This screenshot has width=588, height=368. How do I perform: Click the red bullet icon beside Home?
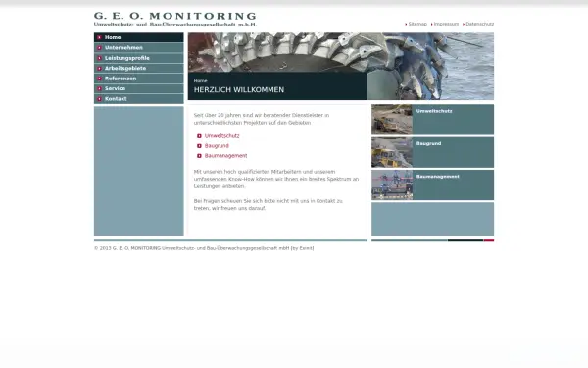pos(99,37)
